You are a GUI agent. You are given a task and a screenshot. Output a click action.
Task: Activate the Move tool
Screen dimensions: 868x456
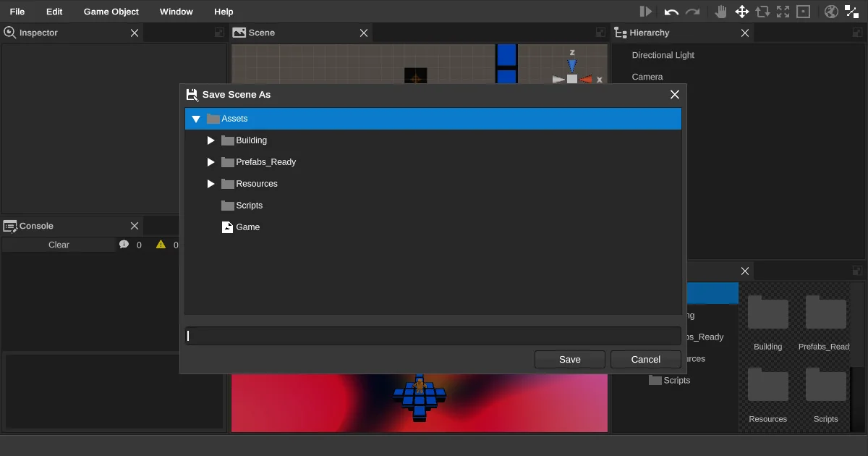point(742,12)
